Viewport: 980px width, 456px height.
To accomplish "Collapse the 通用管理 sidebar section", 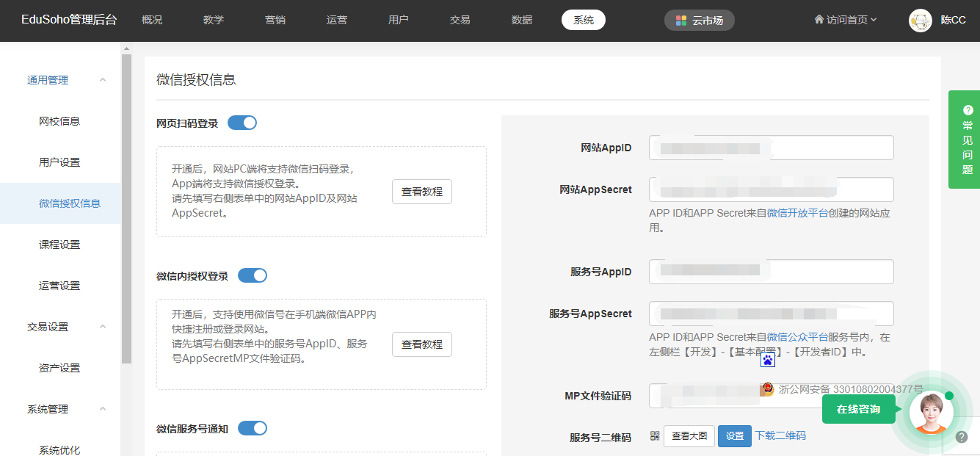I will 103,80.
